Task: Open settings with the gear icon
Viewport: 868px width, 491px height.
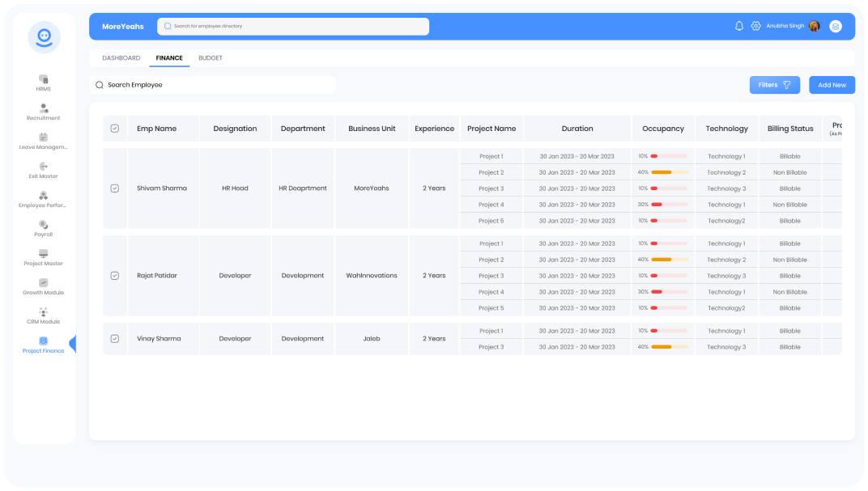Action: (755, 25)
